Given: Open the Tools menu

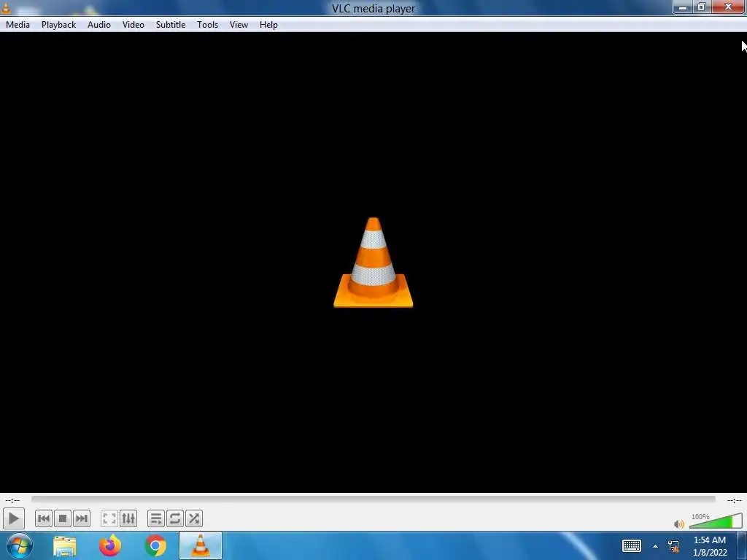Looking at the screenshot, I should (207, 25).
